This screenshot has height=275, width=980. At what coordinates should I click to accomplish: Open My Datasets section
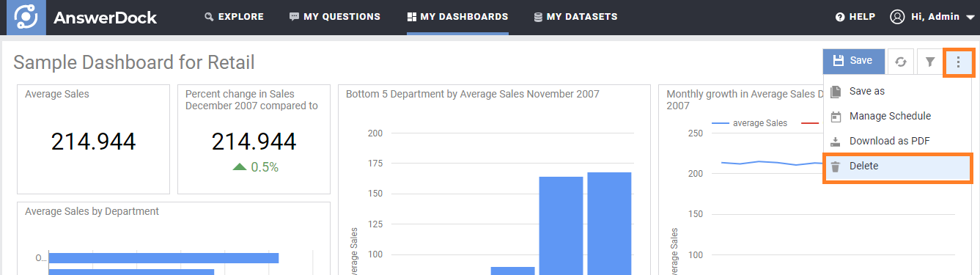click(x=575, y=16)
